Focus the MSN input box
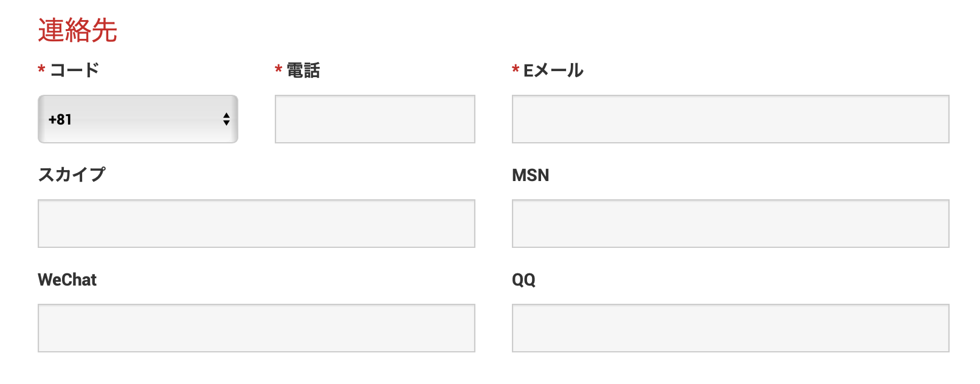This screenshot has height=384, width=980. tap(730, 224)
